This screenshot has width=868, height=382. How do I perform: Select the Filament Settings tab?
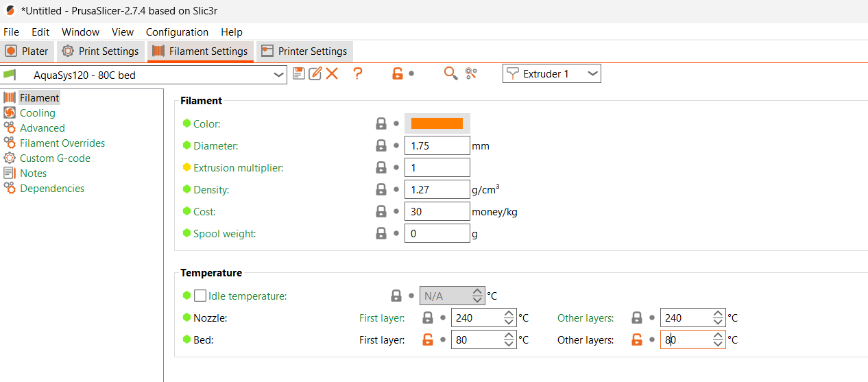(x=200, y=51)
